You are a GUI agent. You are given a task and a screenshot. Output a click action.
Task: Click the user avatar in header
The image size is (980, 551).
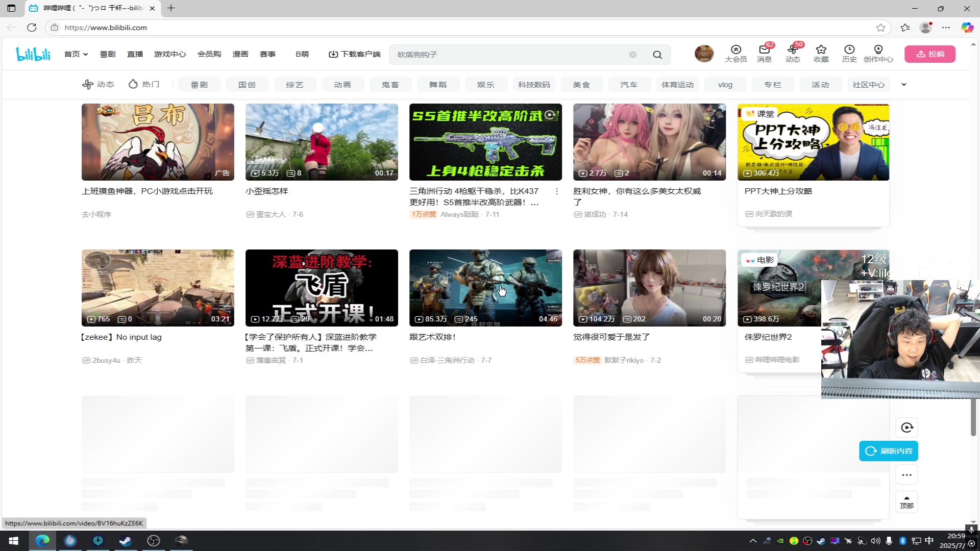704,54
